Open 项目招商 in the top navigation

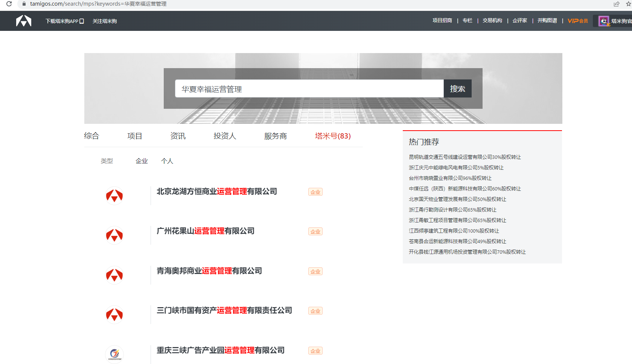(x=442, y=20)
